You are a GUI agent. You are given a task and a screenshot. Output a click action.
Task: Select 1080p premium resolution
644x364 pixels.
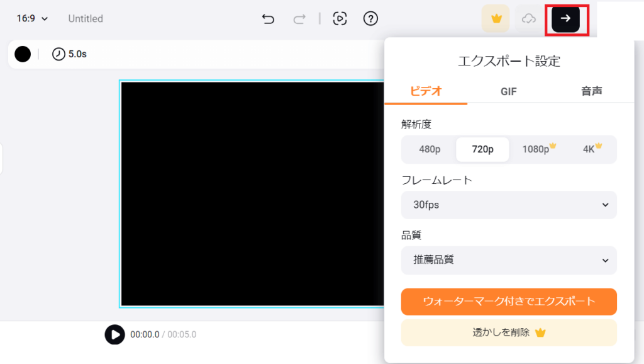538,149
